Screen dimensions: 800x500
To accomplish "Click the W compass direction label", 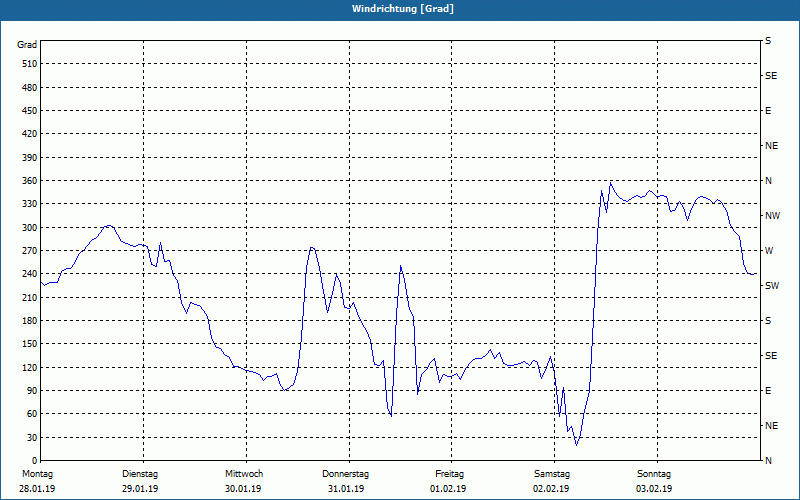I will click(769, 251).
